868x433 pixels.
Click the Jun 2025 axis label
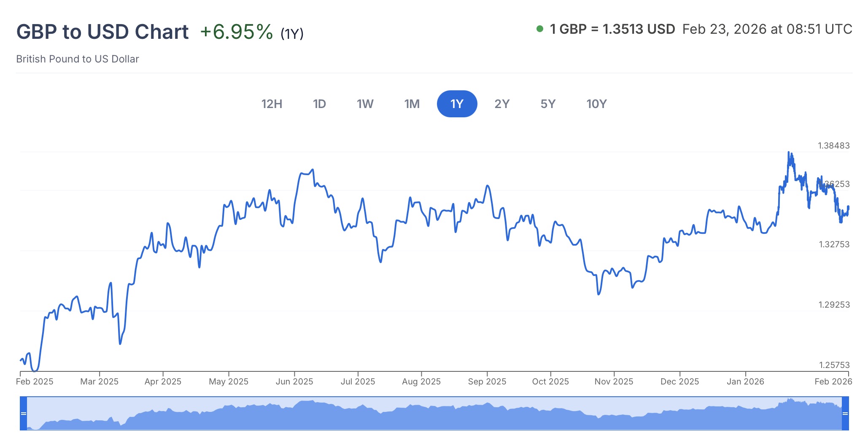click(294, 382)
